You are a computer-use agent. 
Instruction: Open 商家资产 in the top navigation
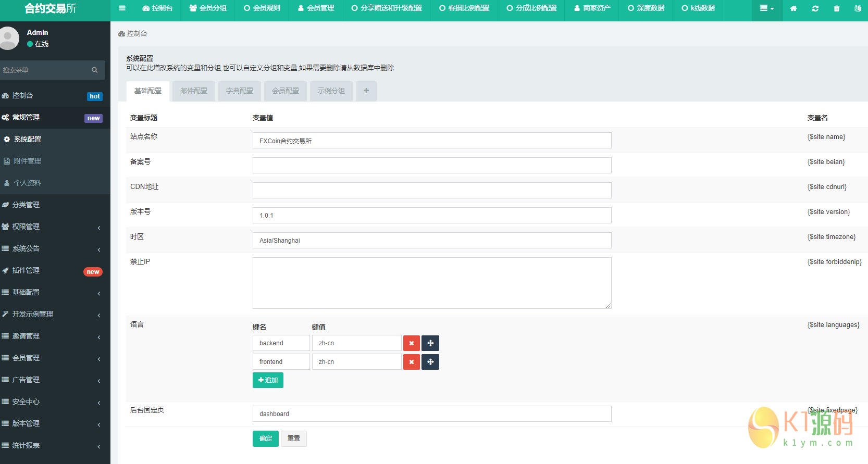tap(592, 8)
